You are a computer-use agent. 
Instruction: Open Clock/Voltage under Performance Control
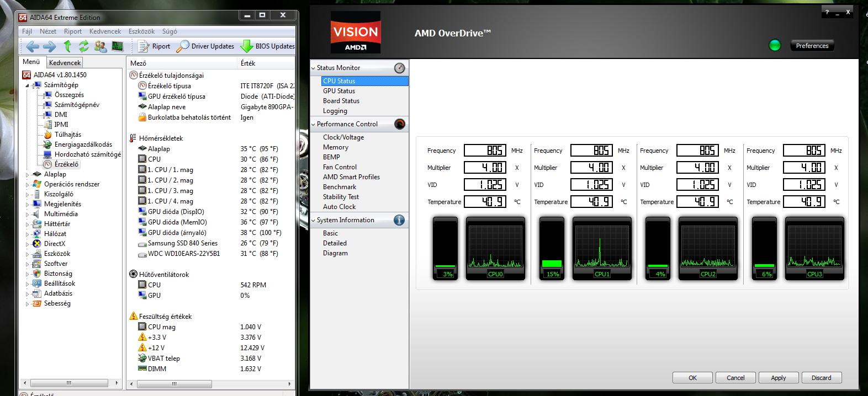tap(343, 137)
